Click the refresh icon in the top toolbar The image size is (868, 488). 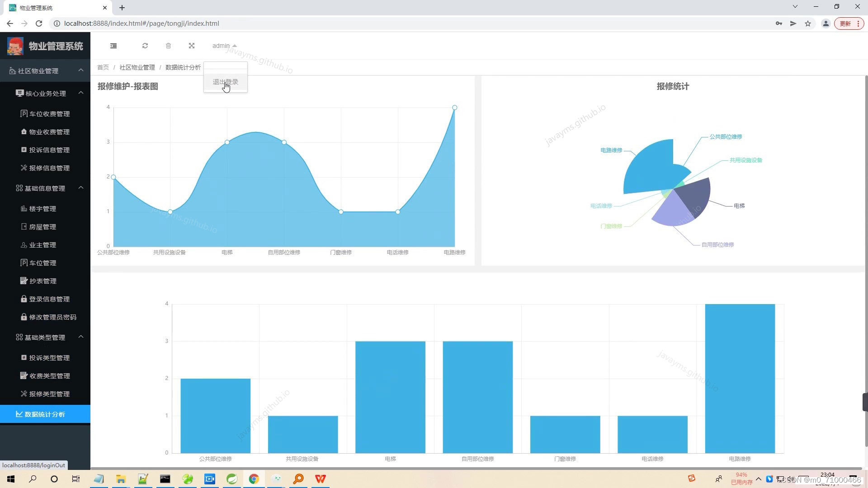tap(145, 46)
